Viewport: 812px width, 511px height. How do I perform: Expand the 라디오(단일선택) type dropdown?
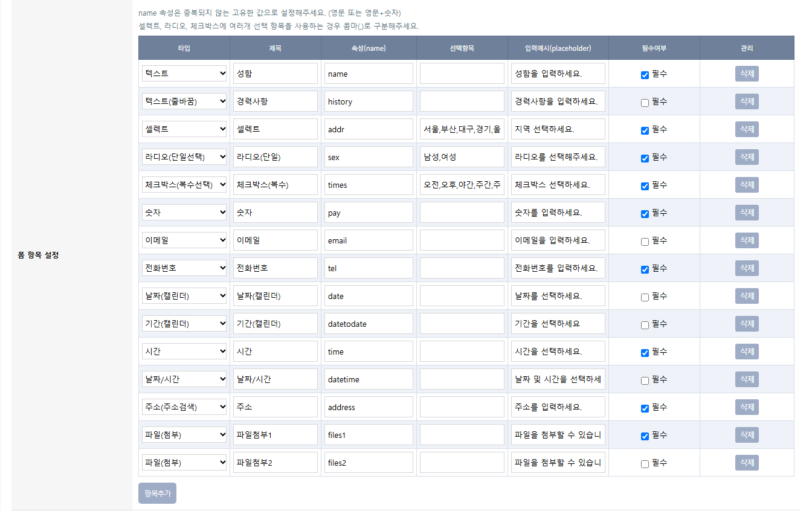184,157
